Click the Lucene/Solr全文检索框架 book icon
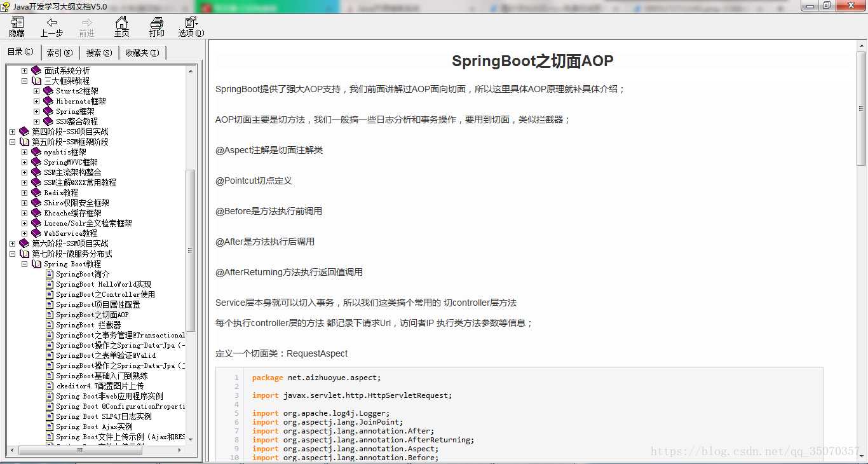This screenshot has height=464, width=868. [36, 223]
